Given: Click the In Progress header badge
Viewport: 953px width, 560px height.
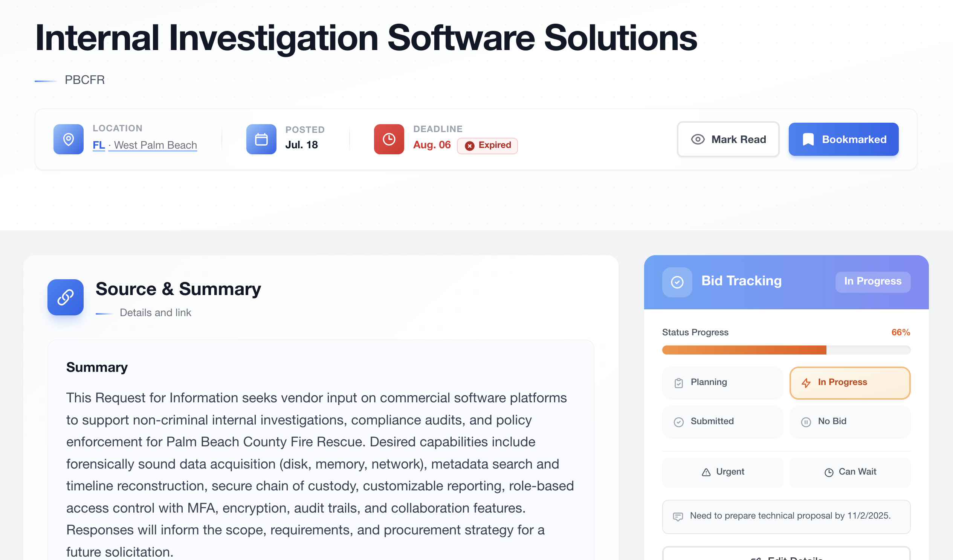Looking at the screenshot, I should [x=872, y=282].
